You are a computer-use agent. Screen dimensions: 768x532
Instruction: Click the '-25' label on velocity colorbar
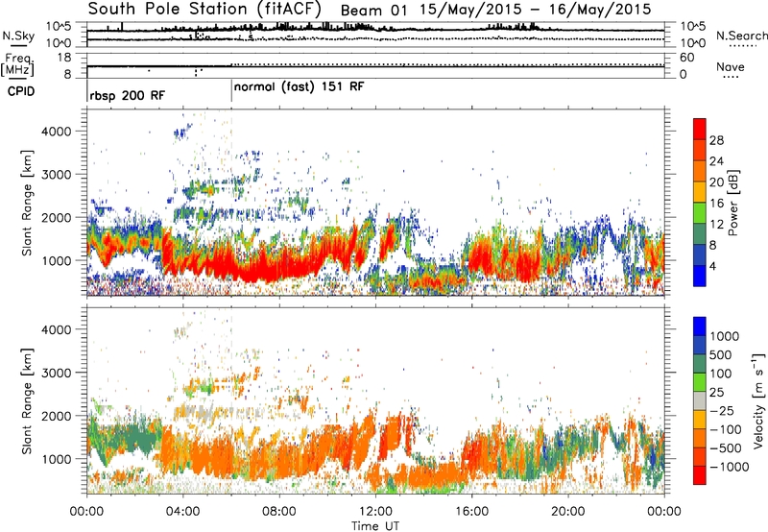pos(722,410)
